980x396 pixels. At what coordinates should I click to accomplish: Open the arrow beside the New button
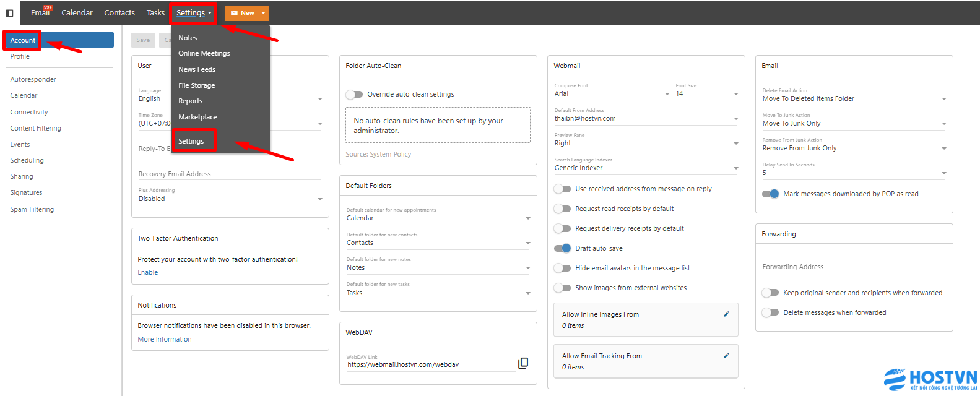[264, 13]
